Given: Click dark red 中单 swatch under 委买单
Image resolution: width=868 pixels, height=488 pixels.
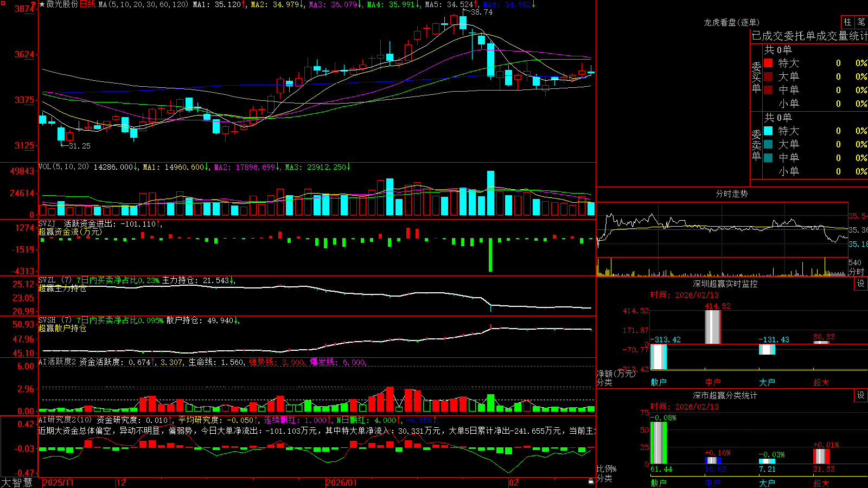Looking at the screenshot, I should tap(768, 90).
